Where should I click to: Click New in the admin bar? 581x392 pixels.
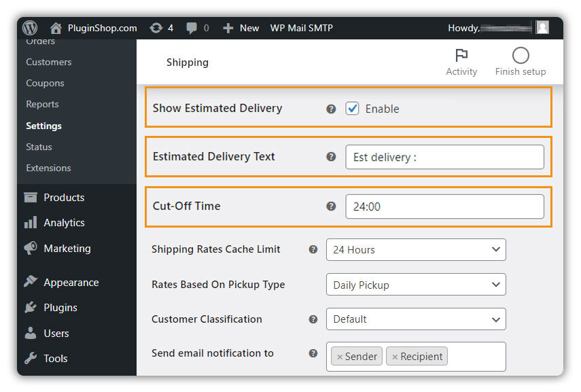click(249, 28)
